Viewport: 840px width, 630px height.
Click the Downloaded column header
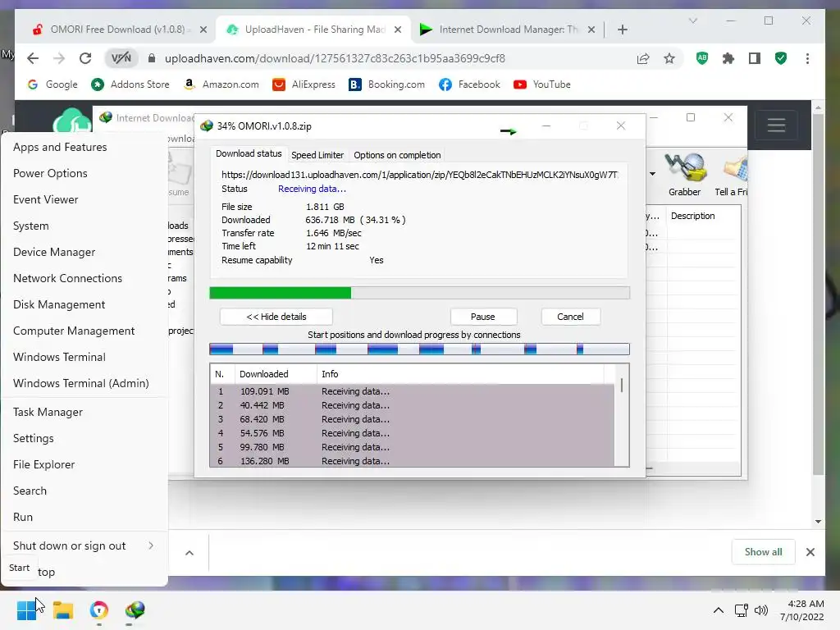click(x=276, y=374)
